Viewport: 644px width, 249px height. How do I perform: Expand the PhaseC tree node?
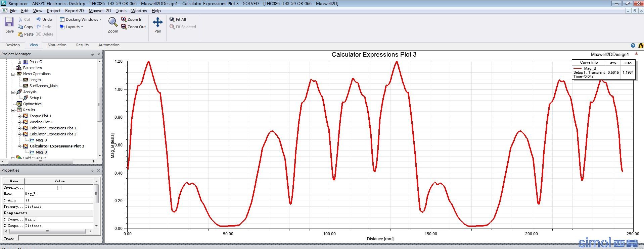click(19, 62)
